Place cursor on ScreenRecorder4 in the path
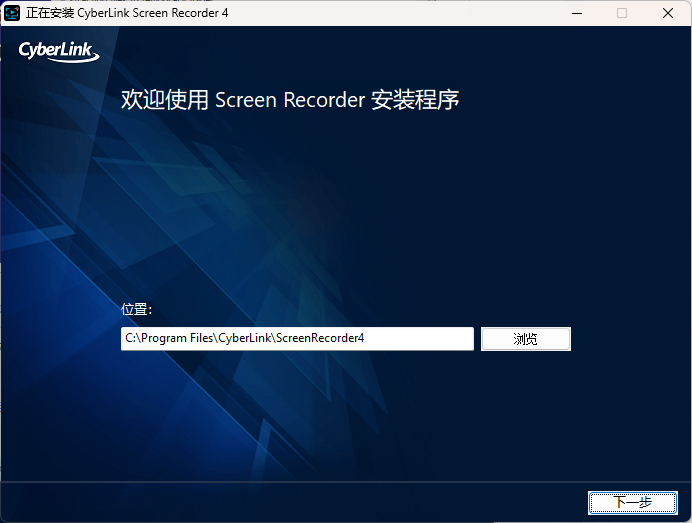Screen dimensions: 692x523 click(x=321, y=339)
